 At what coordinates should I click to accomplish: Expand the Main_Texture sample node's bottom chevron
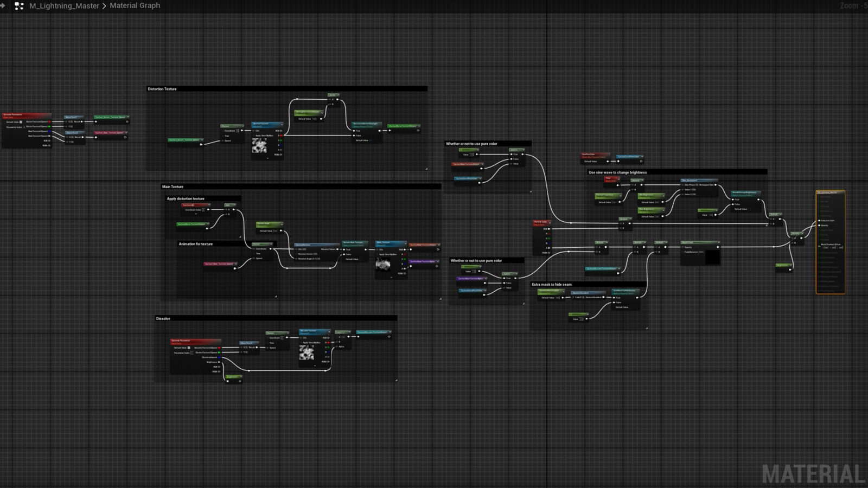pos(391,278)
